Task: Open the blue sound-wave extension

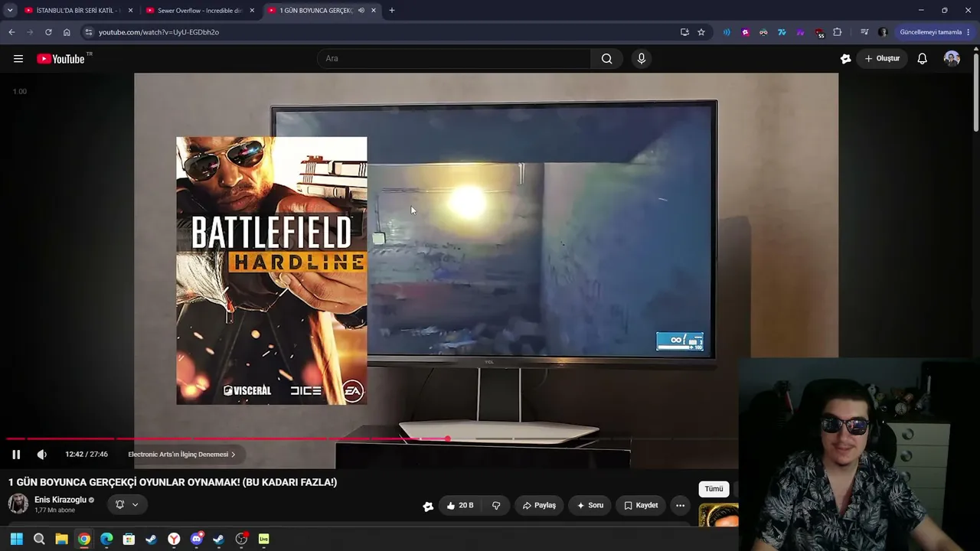Action: pos(727,32)
